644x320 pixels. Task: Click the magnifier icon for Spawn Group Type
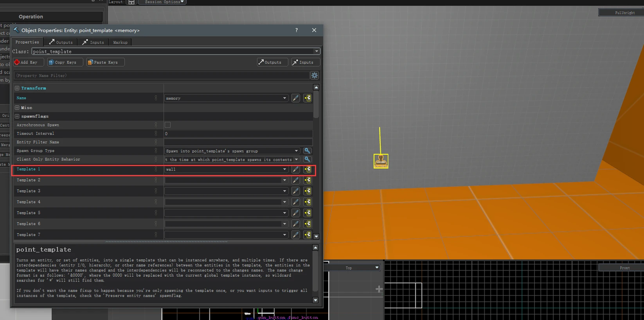pos(307,151)
